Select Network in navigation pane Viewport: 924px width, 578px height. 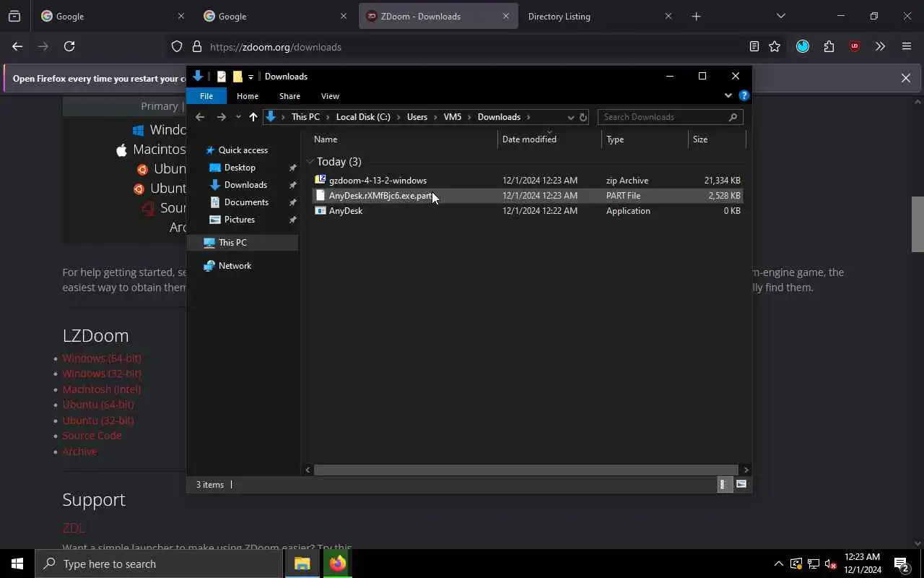[x=235, y=266]
